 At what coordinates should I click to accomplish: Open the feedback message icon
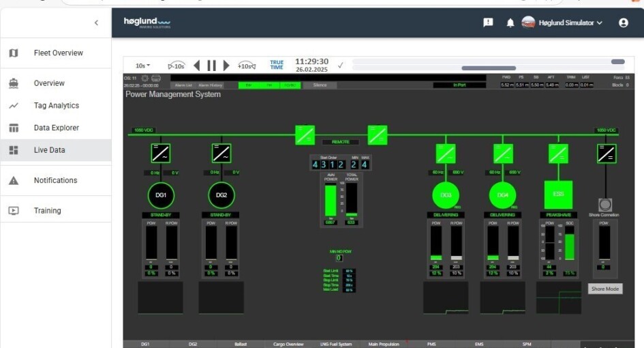click(x=488, y=23)
